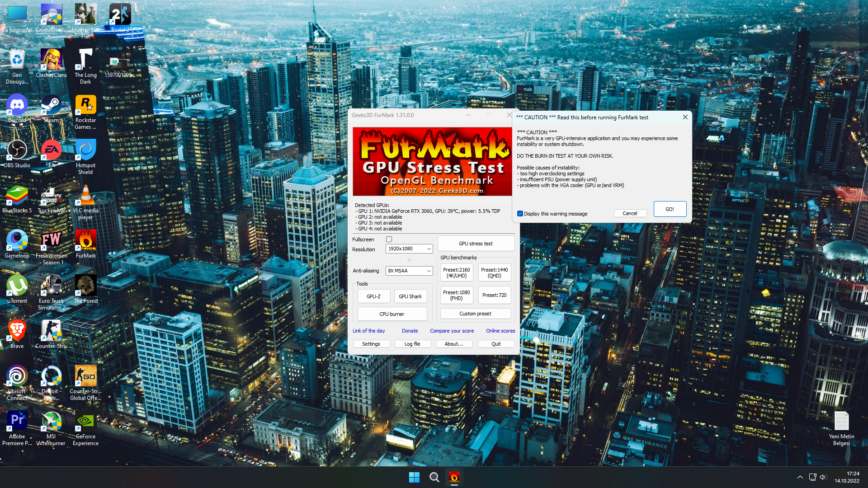The height and width of the screenshot is (488, 868).
Task: Open the Discord desktop icon
Action: 17,105
